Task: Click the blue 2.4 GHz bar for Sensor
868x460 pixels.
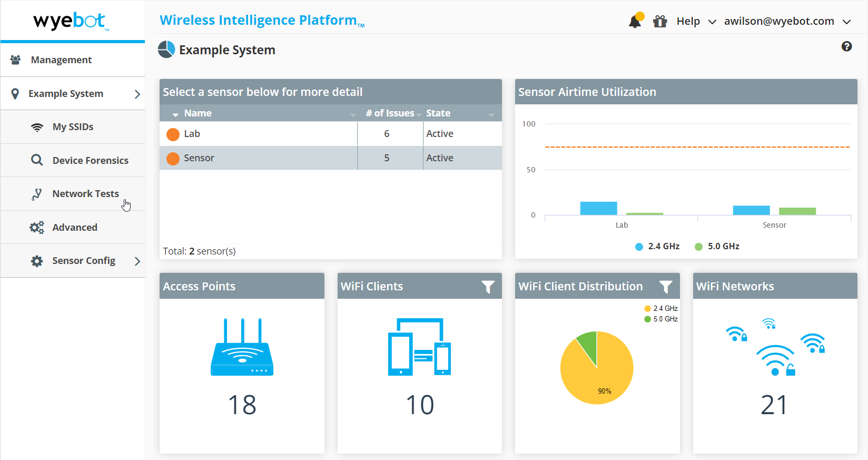Action: (x=751, y=210)
